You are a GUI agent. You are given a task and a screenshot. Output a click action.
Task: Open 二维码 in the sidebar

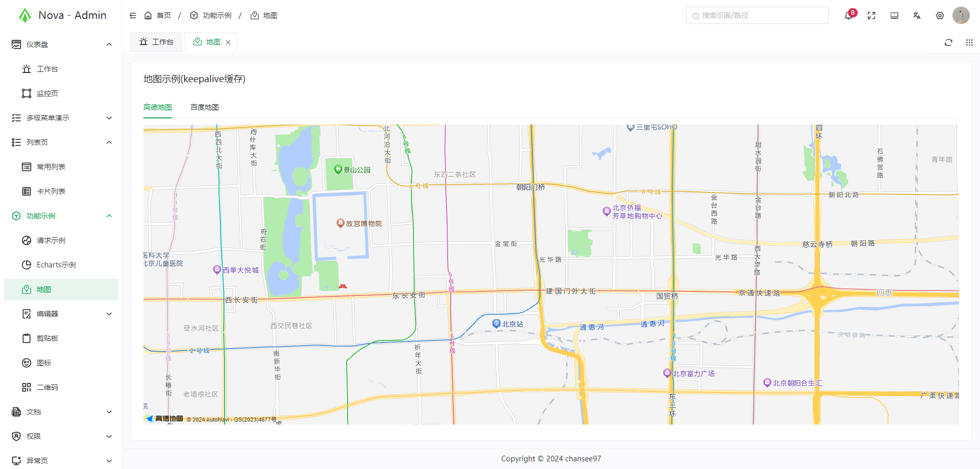[x=61, y=387]
